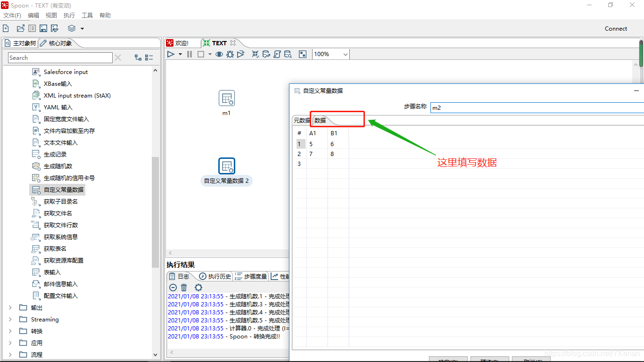644x362 pixels.
Task: Clear the log with the trash icon
Action: (x=184, y=288)
